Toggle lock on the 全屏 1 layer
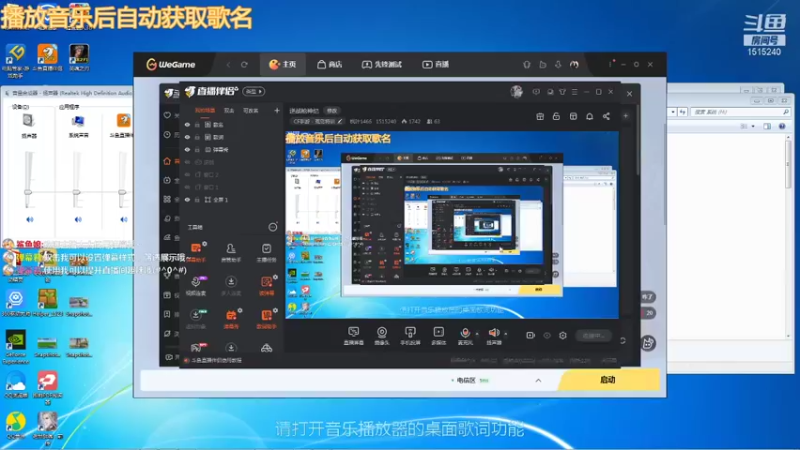This screenshot has width=800, height=450. [x=197, y=200]
